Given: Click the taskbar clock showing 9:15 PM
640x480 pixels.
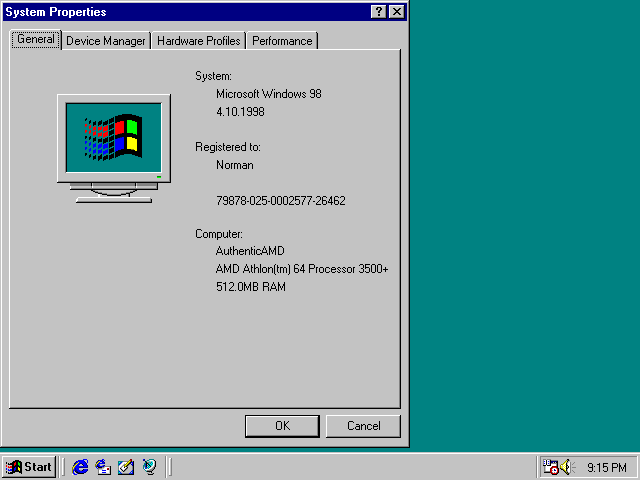Looking at the screenshot, I should tap(606, 467).
